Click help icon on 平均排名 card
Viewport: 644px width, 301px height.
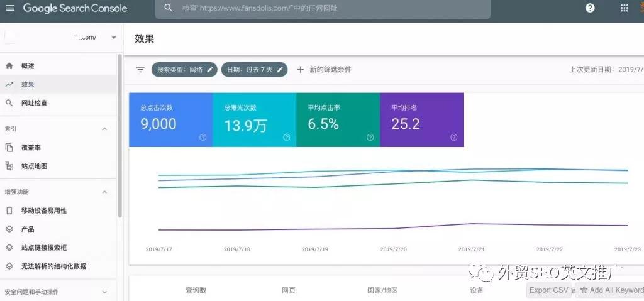453,137
